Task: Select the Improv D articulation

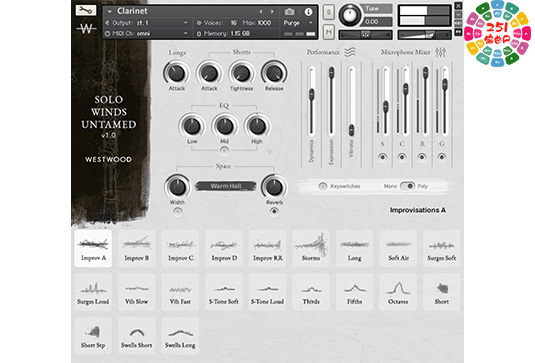Action: [224, 248]
